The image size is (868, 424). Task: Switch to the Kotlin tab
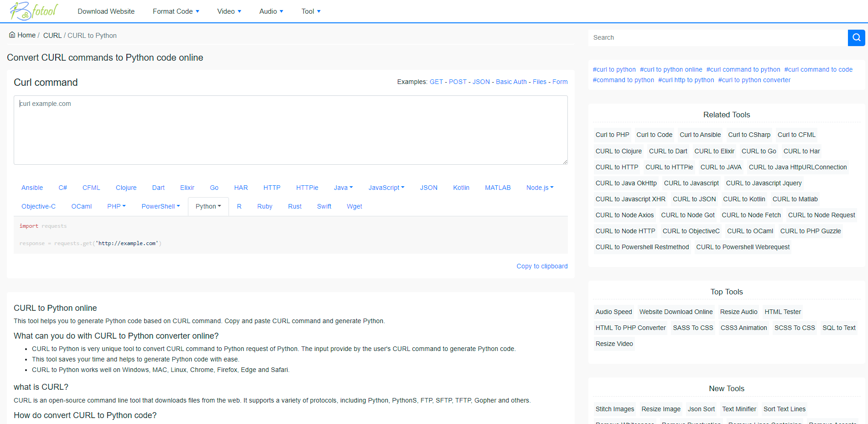(x=461, y=188)
